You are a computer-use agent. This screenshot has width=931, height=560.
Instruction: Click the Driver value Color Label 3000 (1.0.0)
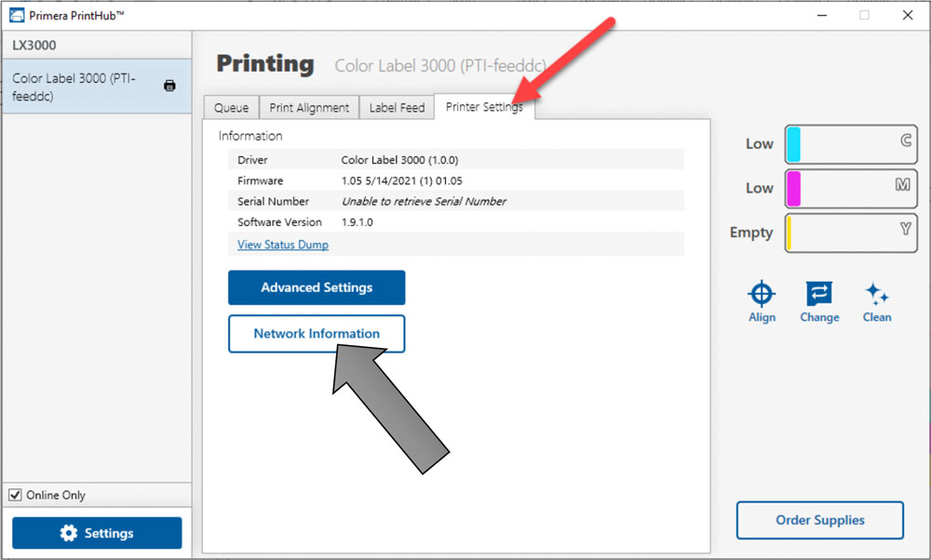pos(399,160)
